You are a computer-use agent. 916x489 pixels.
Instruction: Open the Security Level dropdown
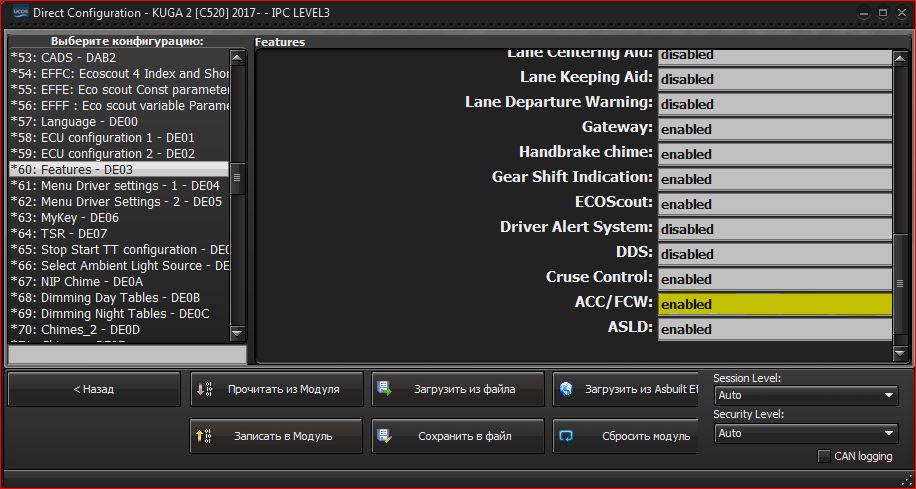(806, 433)
